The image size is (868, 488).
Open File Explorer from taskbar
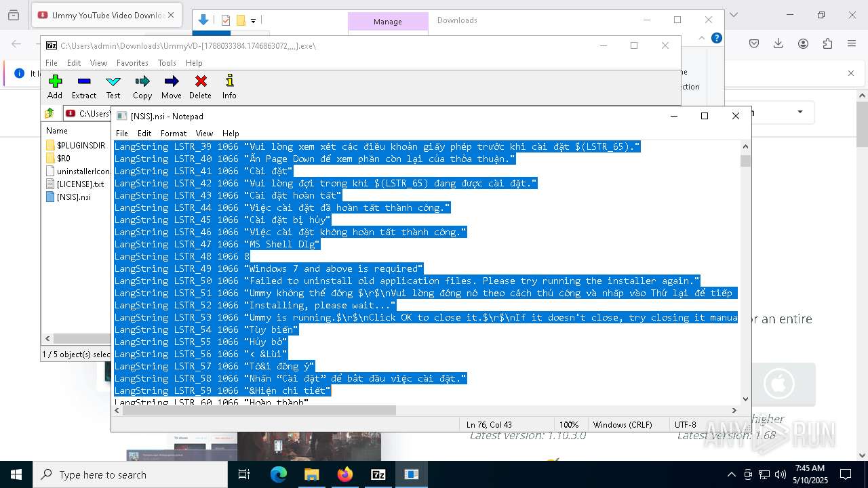[x=311, y=474]
